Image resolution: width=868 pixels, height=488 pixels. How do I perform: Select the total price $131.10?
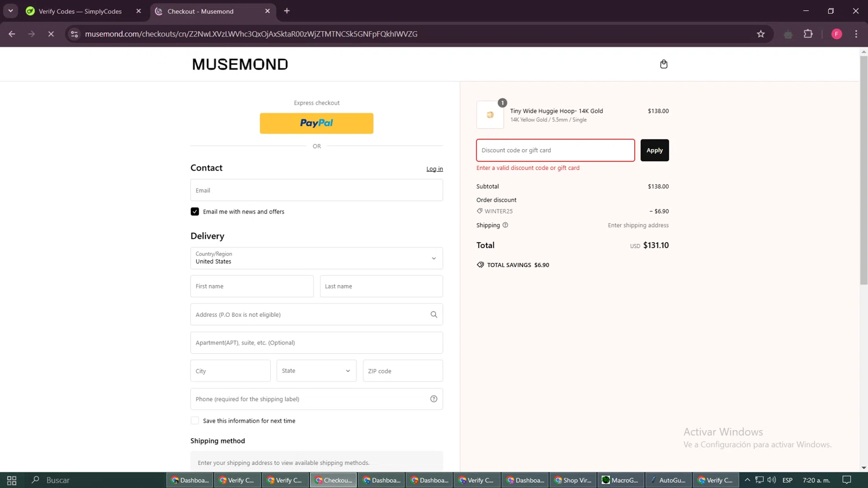point(656,245)
